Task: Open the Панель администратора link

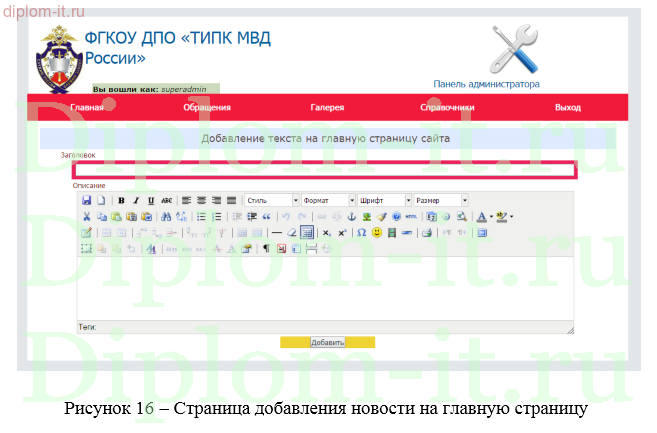Action: point(486,85)
